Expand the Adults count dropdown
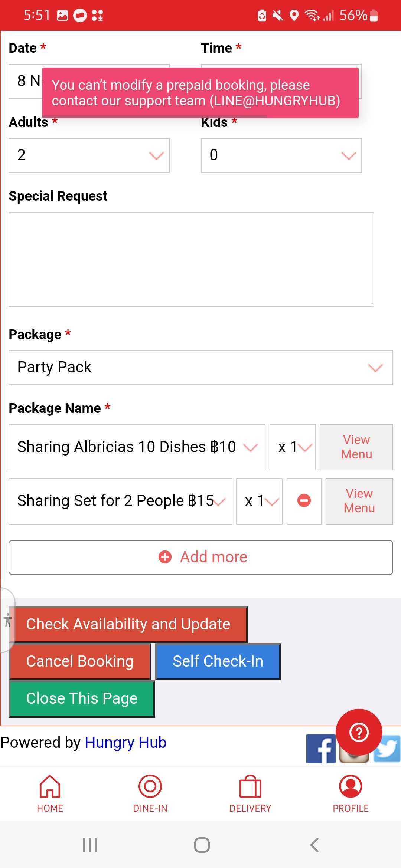 pos(89,155)
